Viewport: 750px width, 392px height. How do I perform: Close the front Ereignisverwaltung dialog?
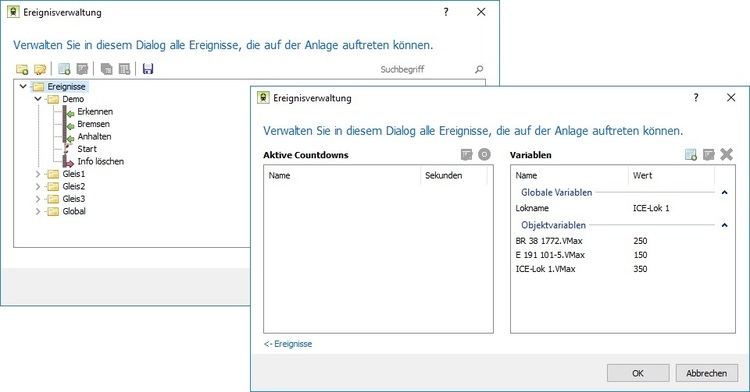(x=731, y=98)
